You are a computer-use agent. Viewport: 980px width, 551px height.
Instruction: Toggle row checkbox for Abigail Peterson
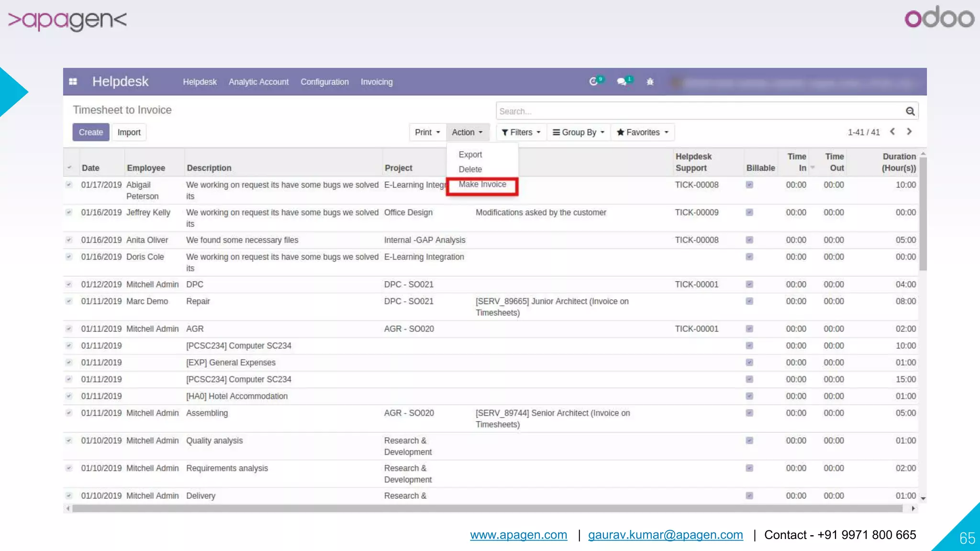pyautogui.click(x=69, y=185)
